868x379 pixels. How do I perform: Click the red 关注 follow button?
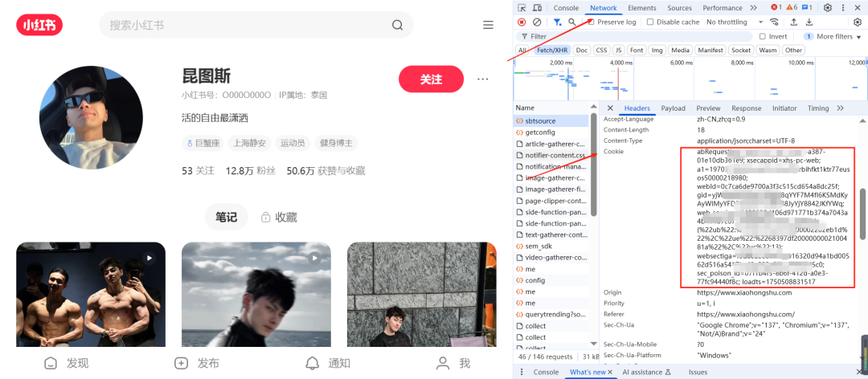(x=431, y=79)
